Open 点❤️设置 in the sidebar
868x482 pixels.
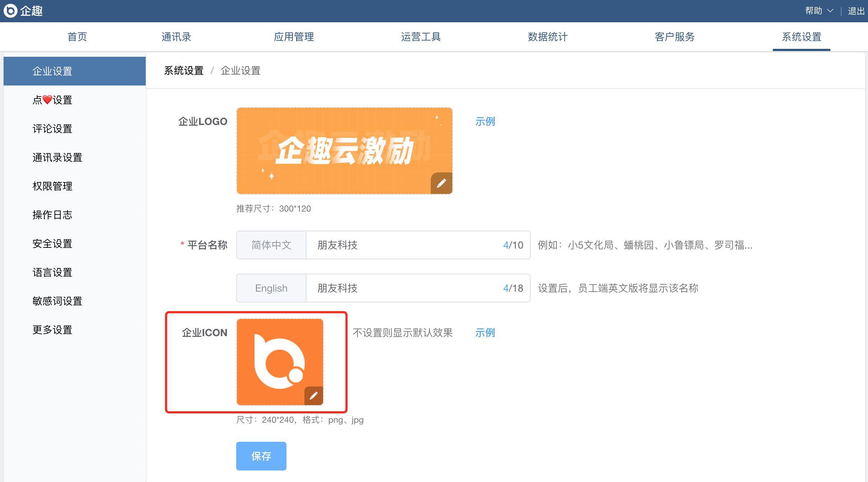point(52,100)
